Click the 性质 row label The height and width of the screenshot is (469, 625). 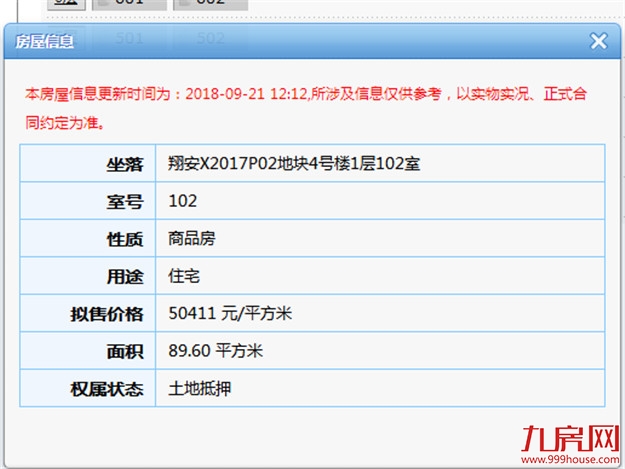(125, 239)
